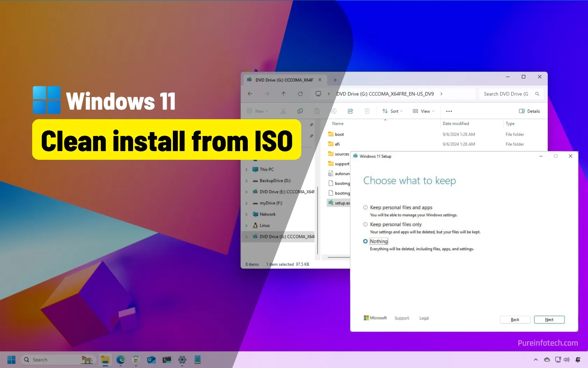Select the Nothing radio option
The image size is (588, 368).
(x=365, y=241)
